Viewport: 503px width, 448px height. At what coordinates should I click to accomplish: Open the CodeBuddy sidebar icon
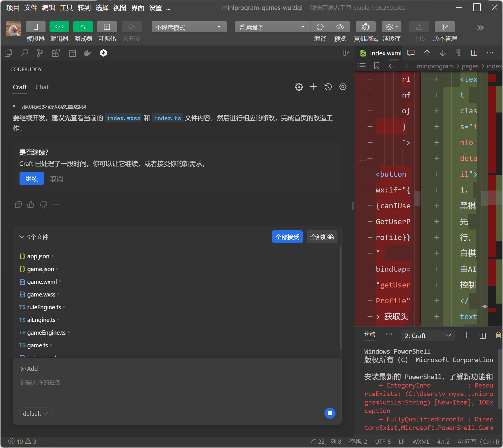click(x=104, y=53)
